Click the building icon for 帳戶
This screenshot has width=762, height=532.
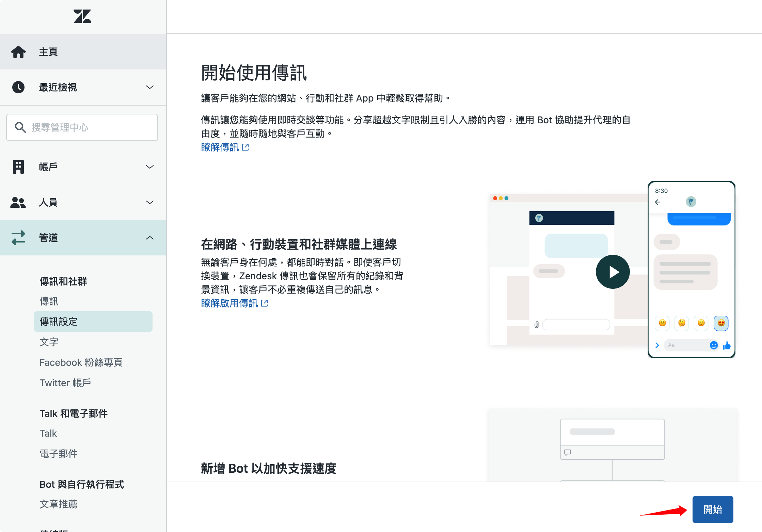tap(18, 167)
